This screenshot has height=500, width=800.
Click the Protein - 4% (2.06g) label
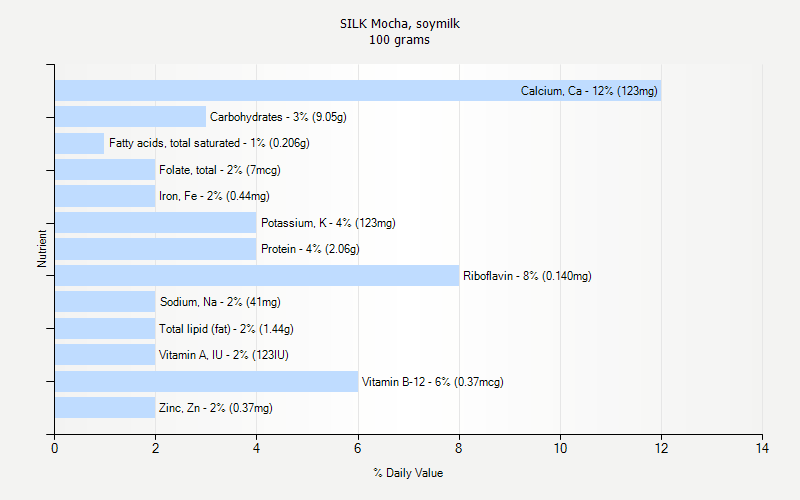[310, 249]
